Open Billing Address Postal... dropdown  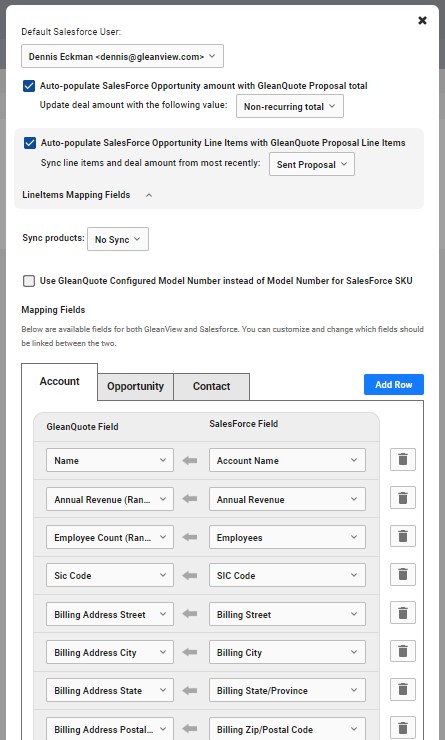click(x=110, y=729)
